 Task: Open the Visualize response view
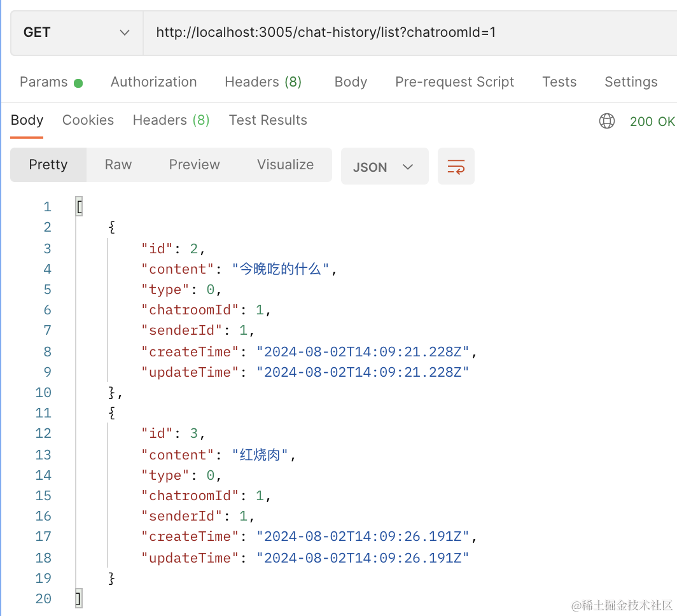point(285,165)
